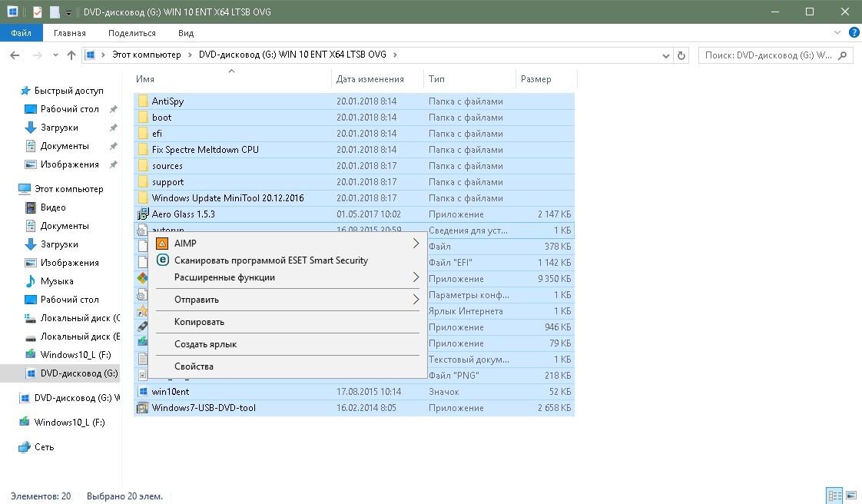
Task: Click the properties icon in title bar
Action: 38,12
